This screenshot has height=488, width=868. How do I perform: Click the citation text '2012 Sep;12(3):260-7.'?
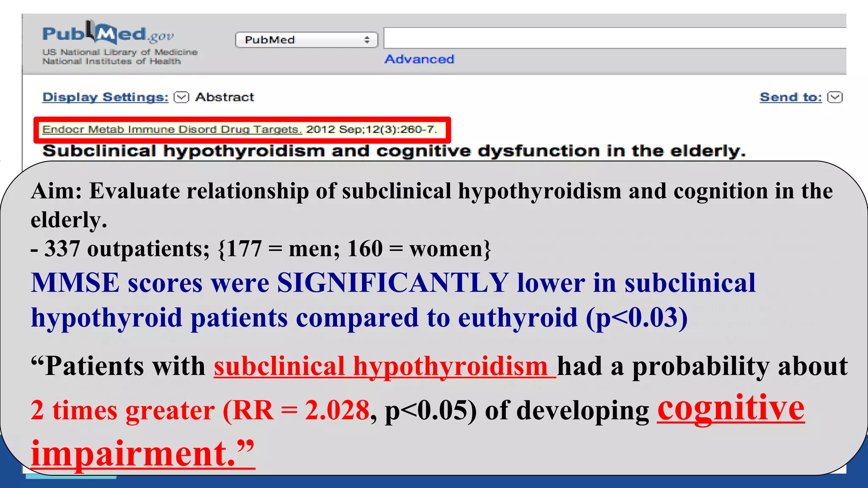[x=371, y=129]
